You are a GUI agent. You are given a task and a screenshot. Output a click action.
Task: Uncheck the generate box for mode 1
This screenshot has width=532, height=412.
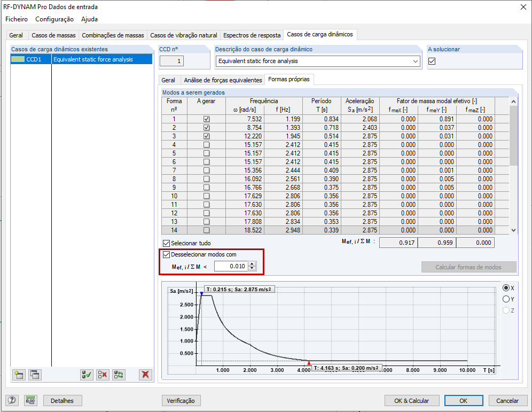[206, 119]
